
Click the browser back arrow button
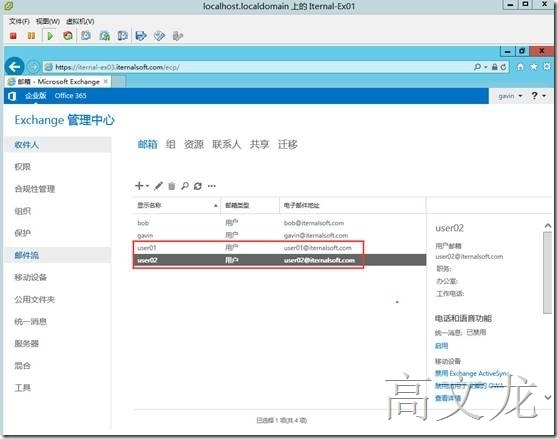click(x=14, y=67)
